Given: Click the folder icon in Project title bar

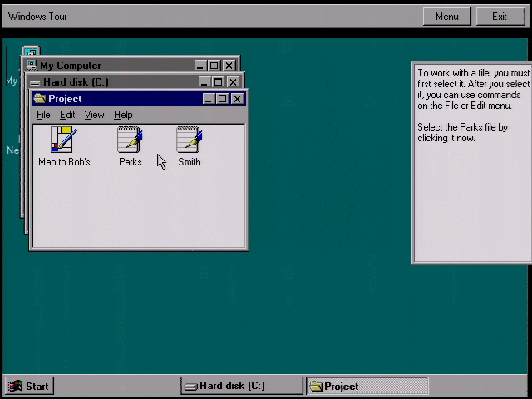Looking at the screenshot, I should (x=40, y=98).
